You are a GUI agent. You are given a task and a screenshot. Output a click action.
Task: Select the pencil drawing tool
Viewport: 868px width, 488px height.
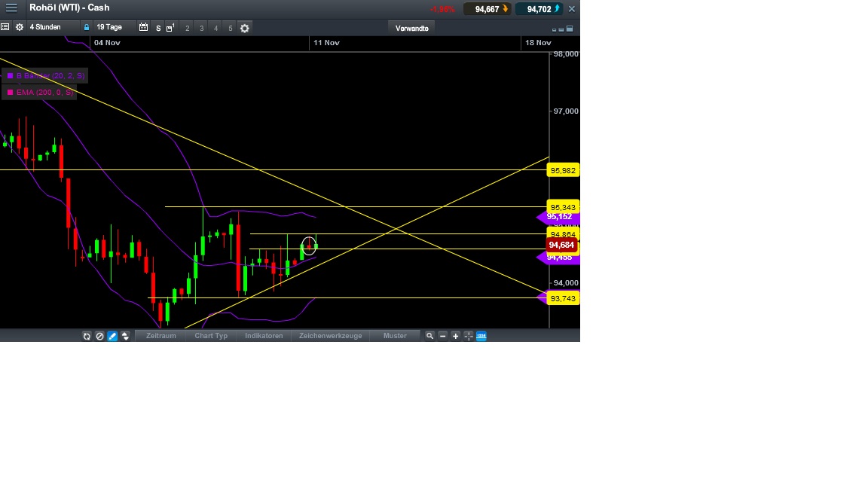click(112, 336)
